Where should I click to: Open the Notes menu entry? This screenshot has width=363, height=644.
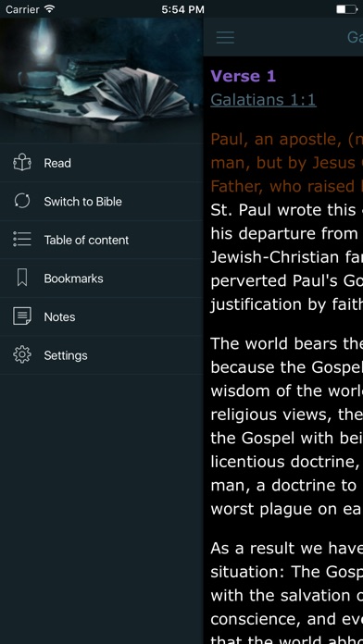tap(102, 316)
